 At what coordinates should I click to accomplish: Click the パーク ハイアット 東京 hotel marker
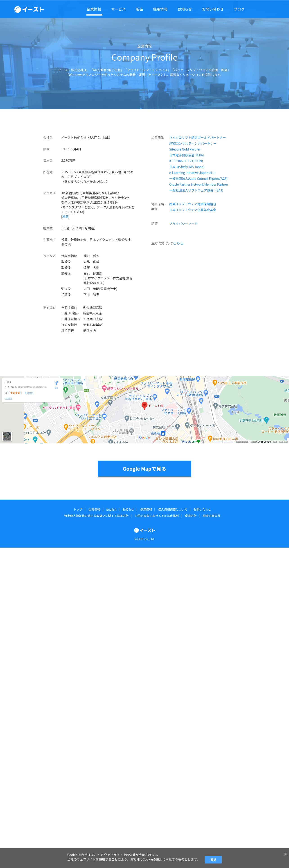tap(78, 408)
